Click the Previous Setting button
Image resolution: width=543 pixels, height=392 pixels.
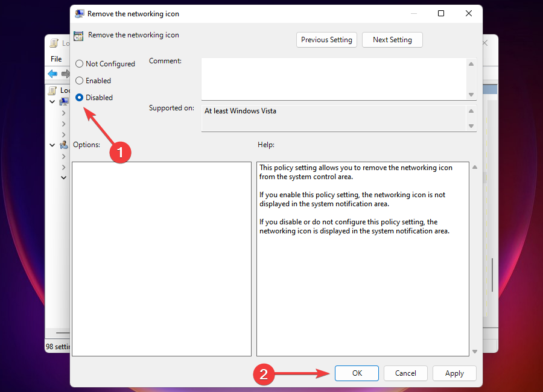[x=326, y=39]
